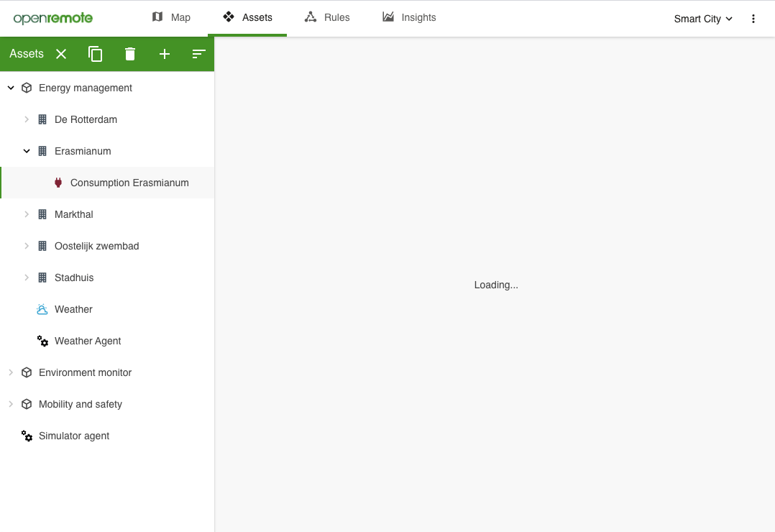
Task: Select the Environment monitor asset
Action: (x=107, y=373)
